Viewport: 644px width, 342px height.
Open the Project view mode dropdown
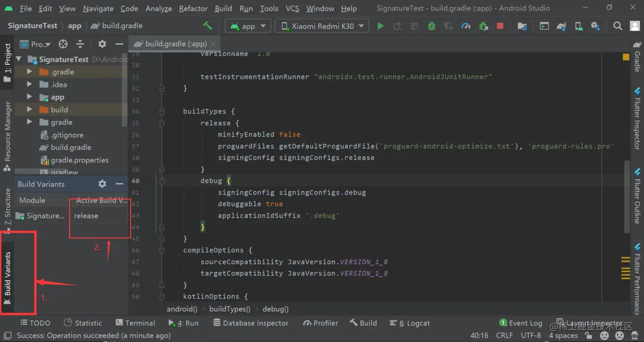35,44
